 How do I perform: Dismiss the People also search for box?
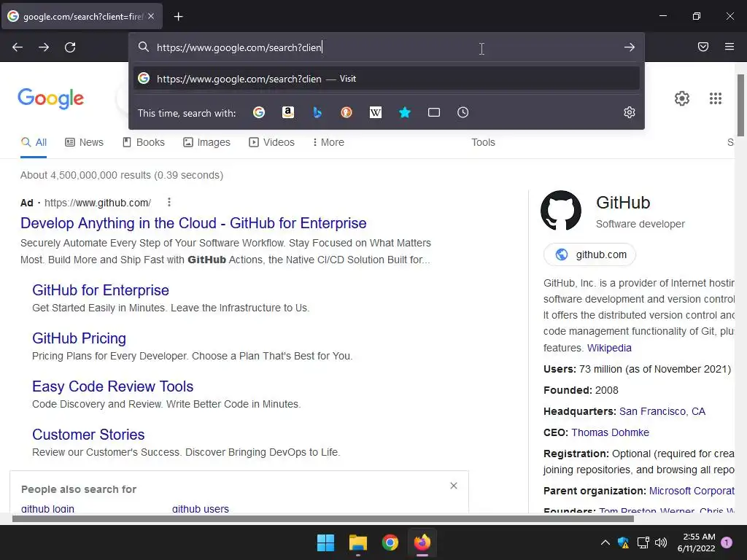click(454, 486)
